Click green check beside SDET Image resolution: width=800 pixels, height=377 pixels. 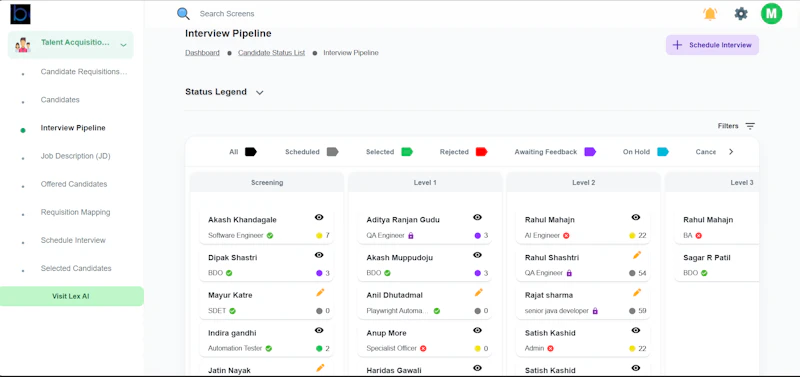[232, 311]
